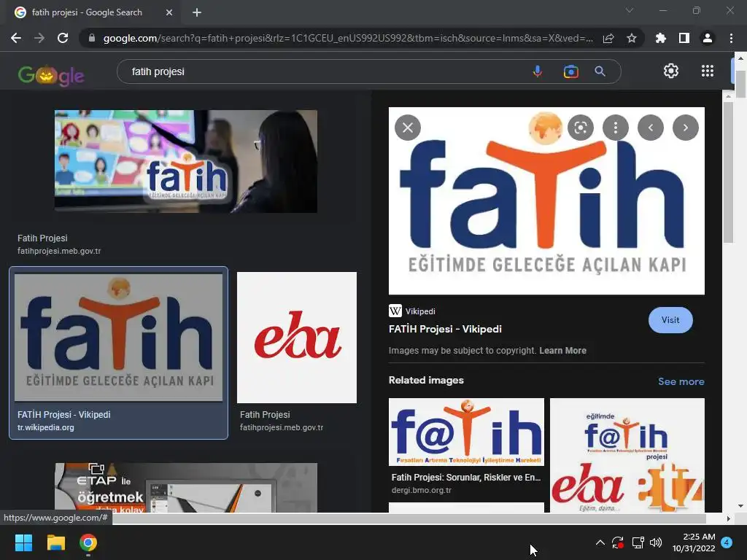Open the FATİH Projesi - Vikipedi title
The image size is (747, 560).
[445, 329]
